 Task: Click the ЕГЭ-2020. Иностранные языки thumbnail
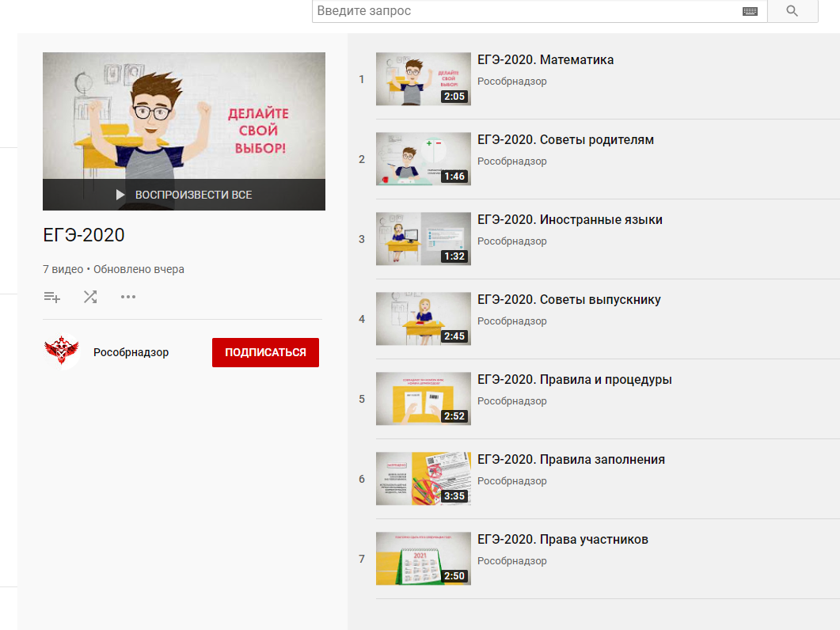[x=423, y=239]
